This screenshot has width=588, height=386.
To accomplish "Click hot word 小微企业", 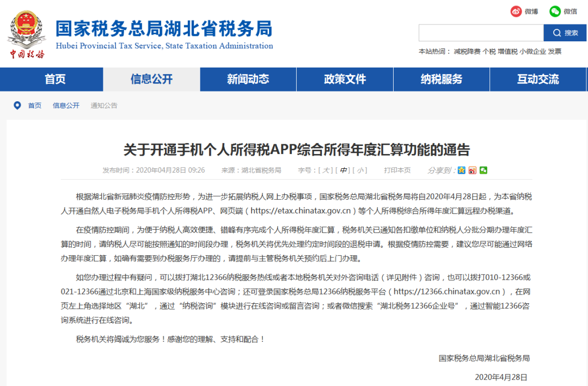I will [x=533, y=52].
